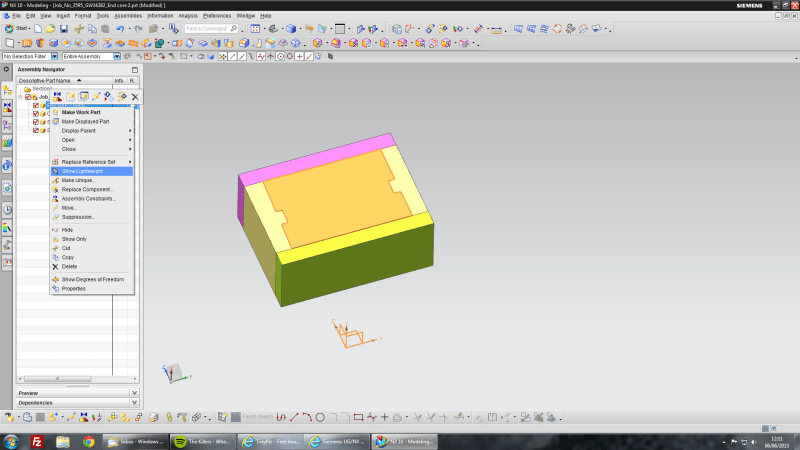
Task: Open the Analysis menu in menu bar
Action: coord(188,16)
